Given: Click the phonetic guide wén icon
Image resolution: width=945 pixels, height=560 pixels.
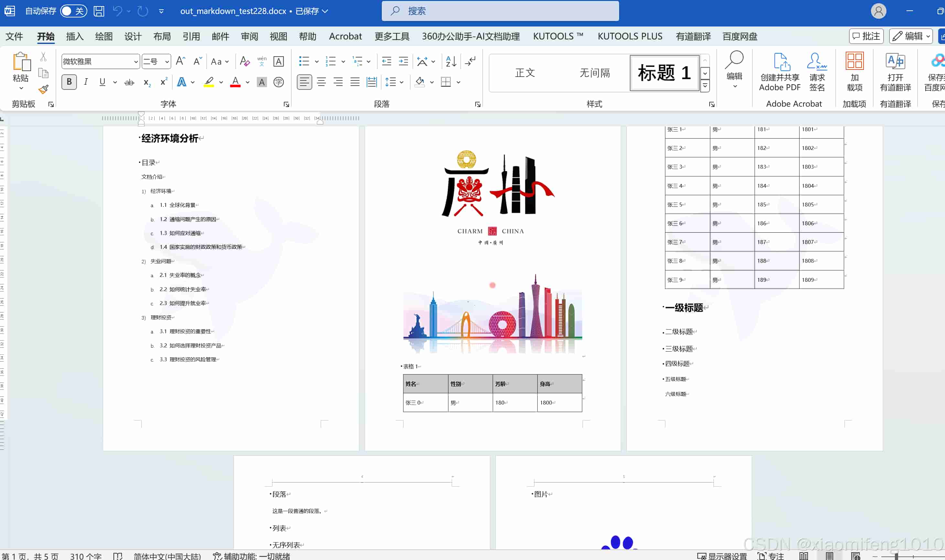Looking at the screenshot, I should point(262,61).
